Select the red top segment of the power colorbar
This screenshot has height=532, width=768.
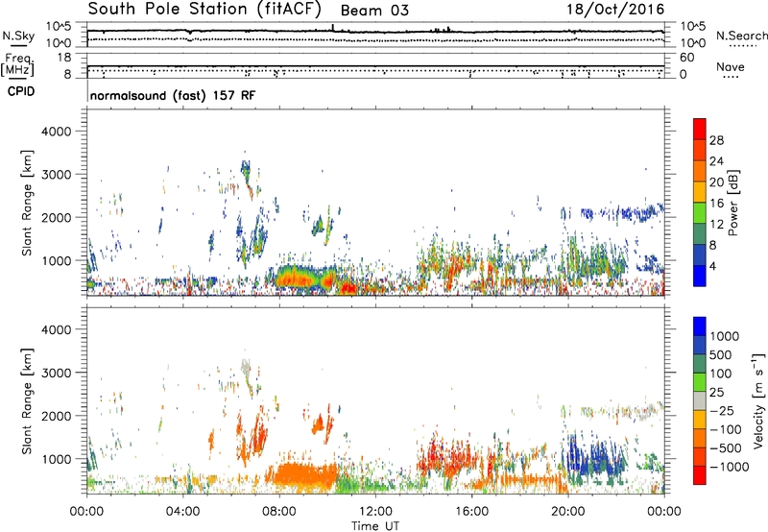700,129
